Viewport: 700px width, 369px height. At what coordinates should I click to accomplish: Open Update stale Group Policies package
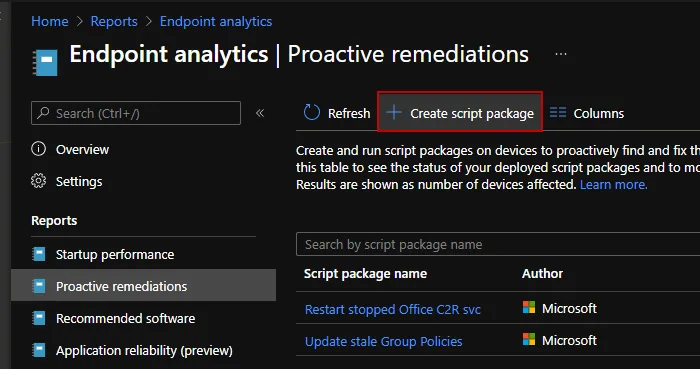[383, 341]
